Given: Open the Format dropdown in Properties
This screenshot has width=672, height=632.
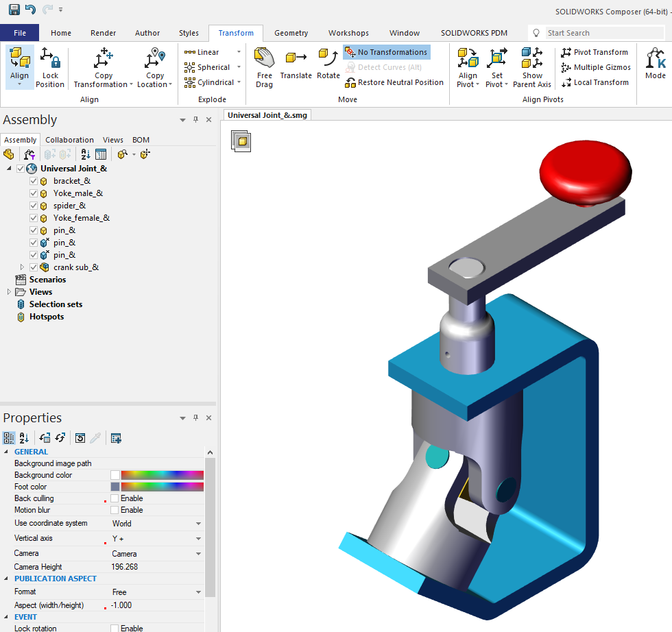Looking at the screenshot, I should [x=199, y=592].
